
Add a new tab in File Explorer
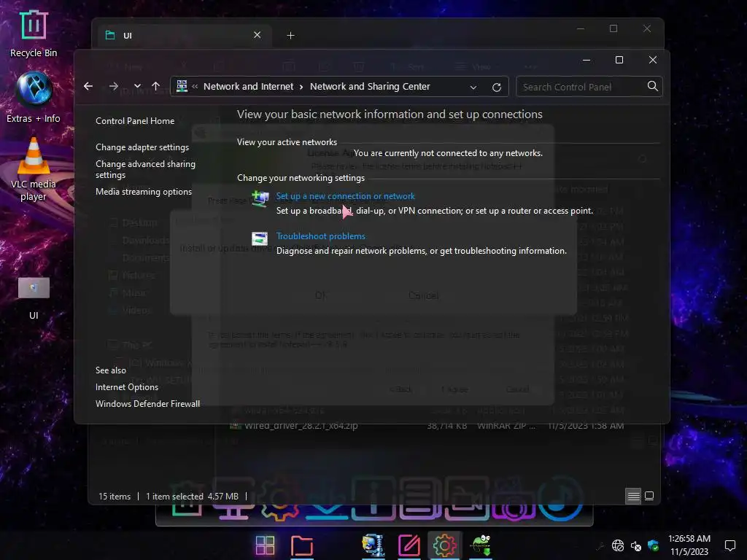(x=290, y=36)
